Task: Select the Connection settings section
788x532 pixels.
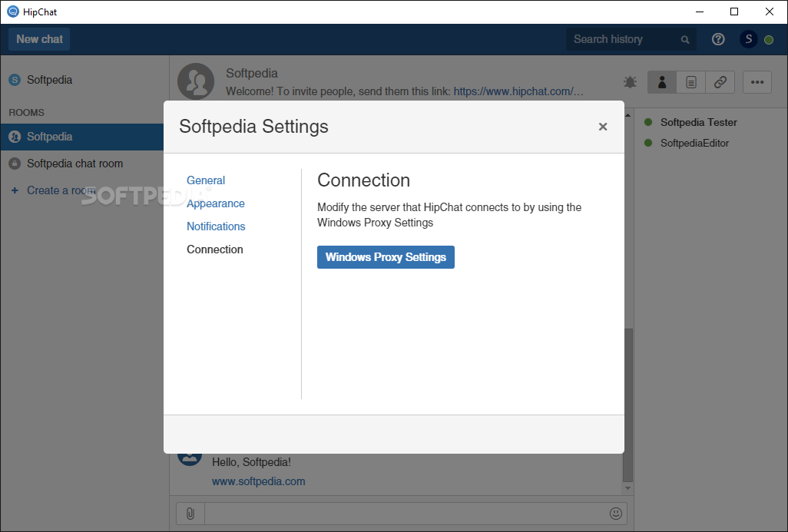Action: 214,249
